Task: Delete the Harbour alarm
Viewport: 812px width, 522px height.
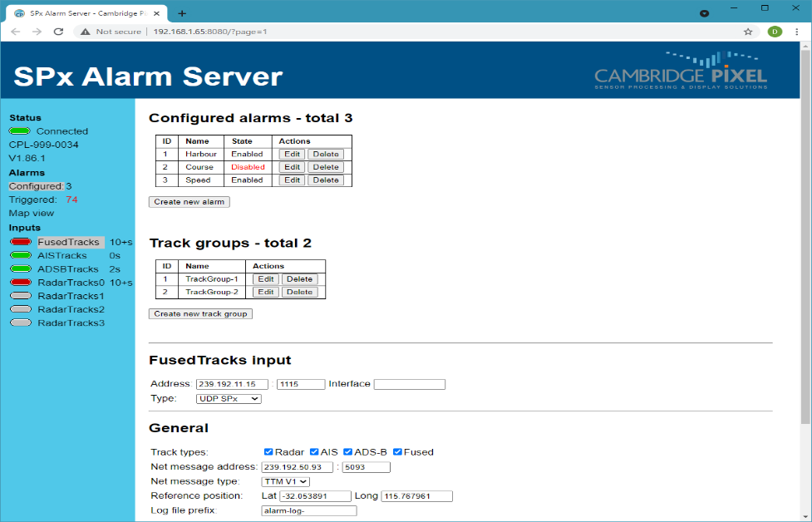Action: click(326, 154)
